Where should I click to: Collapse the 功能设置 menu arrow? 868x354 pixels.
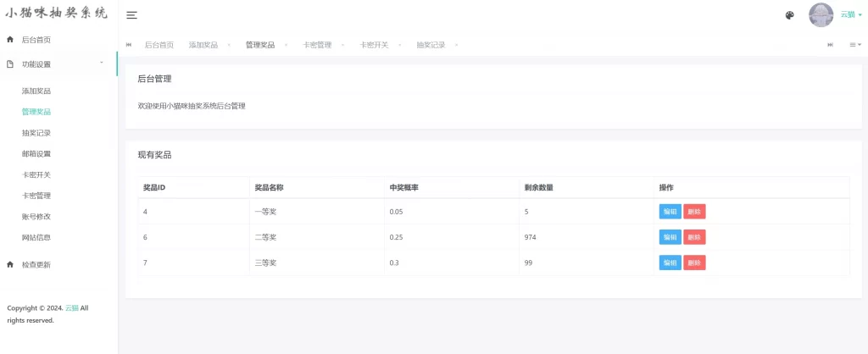click(102, 63)
